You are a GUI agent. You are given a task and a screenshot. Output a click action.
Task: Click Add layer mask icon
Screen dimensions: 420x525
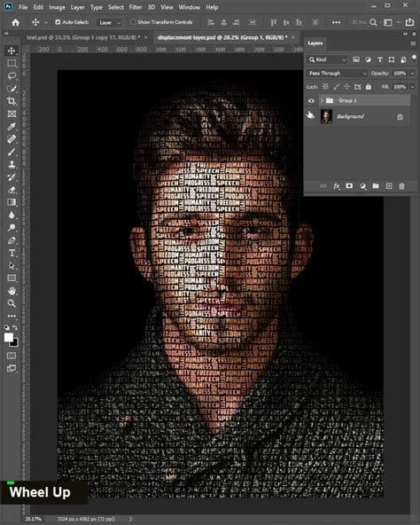[349, 186]
